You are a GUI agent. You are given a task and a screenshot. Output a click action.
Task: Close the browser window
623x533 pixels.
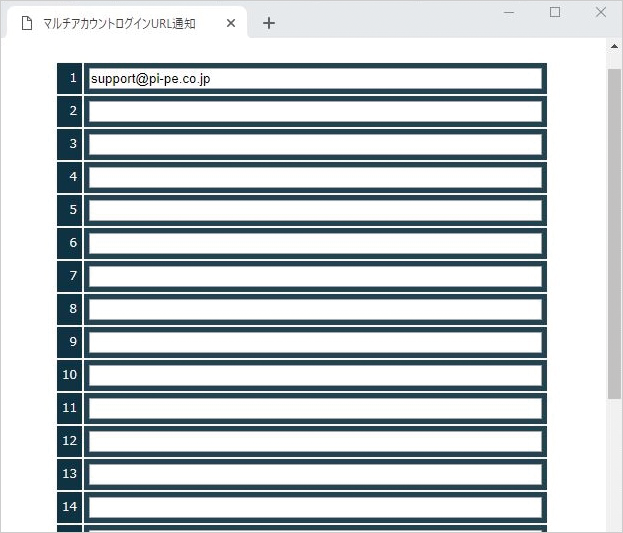point(601,12)
